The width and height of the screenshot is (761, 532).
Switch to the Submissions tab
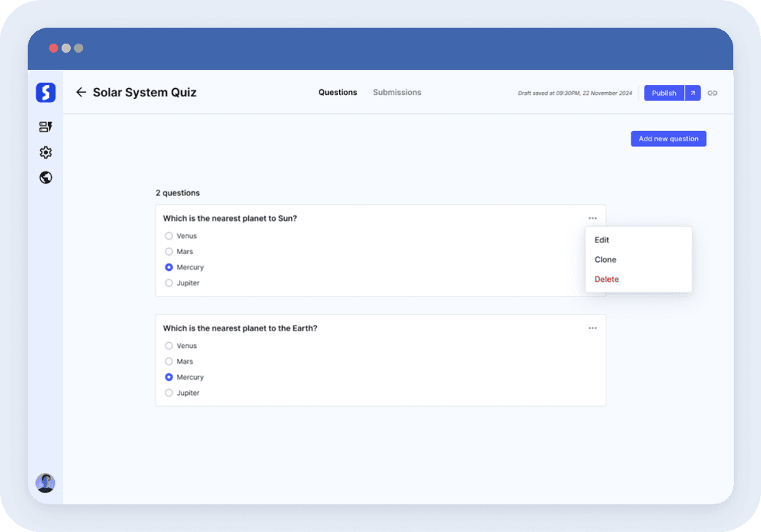[x=396, y=92]
